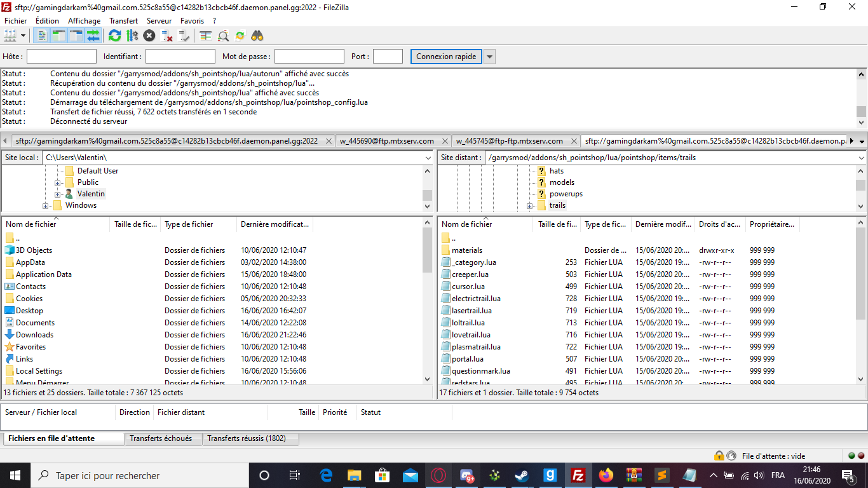Image resolution: width=868 pixels, height=488 pixels.
Task: Select the Default User folder in local tree
Action: (x=98, y=171)
